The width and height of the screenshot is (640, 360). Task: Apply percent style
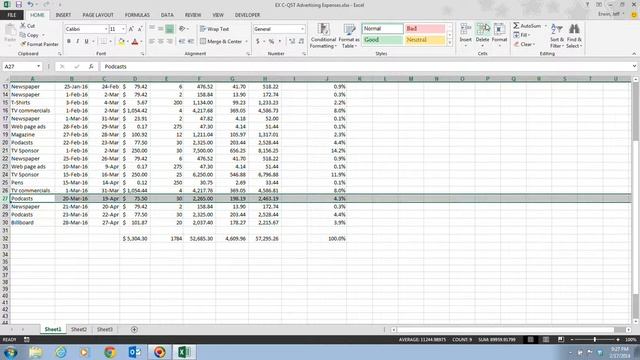[271, 41]
